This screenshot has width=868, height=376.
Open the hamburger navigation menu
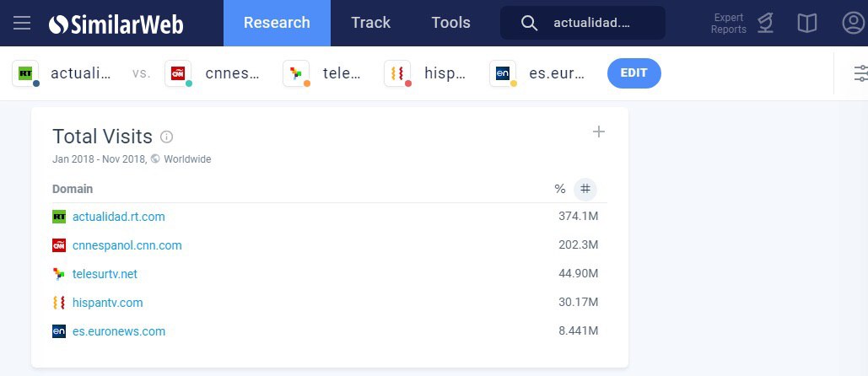click(22, 23)
